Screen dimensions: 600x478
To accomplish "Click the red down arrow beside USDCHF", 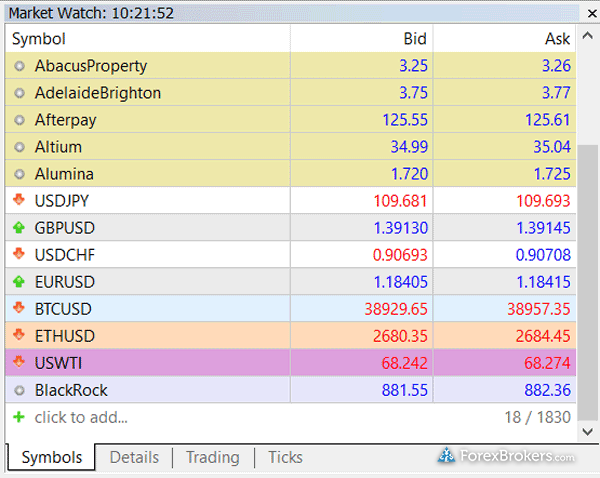I will [x=19, y=253].
